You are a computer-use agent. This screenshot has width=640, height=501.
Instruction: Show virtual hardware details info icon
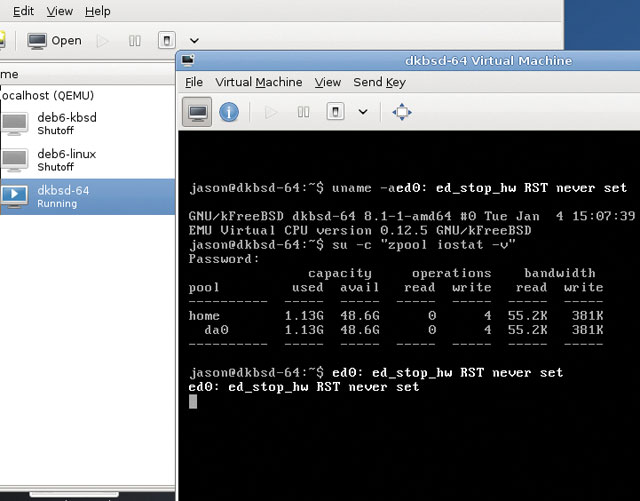tap(229, 111)
